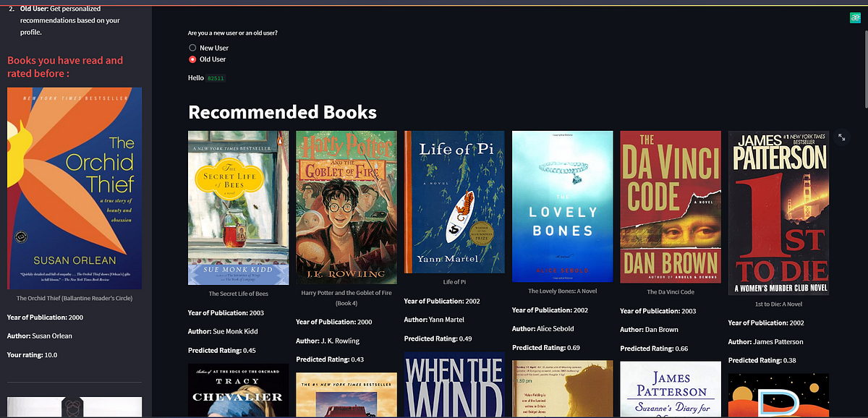Select the Old User radio button
The width and height of the screenshot is (868, 418).
pyautogui.click(x=192, y=59)
